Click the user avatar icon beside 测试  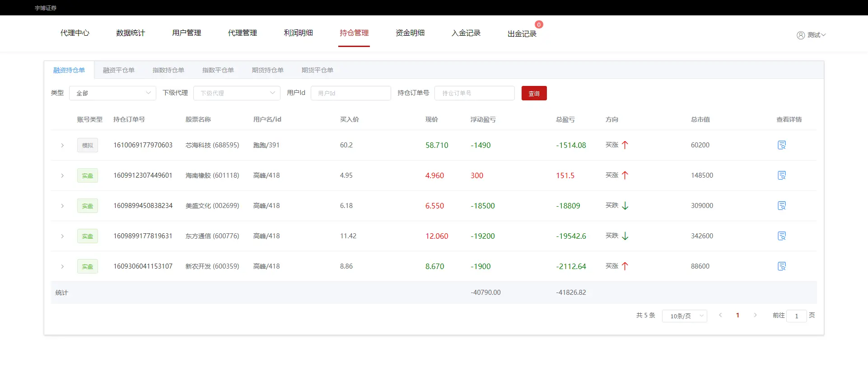click(801, 35)
